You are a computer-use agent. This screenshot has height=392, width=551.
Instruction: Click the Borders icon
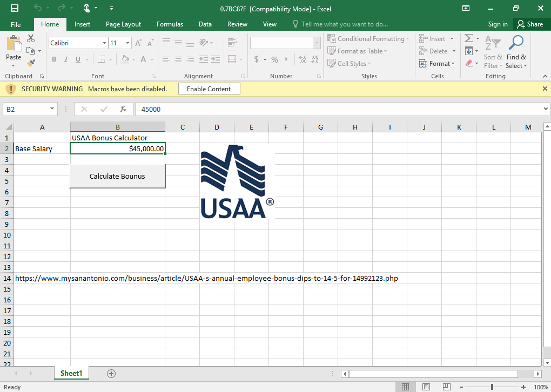(x=101, y=59)
